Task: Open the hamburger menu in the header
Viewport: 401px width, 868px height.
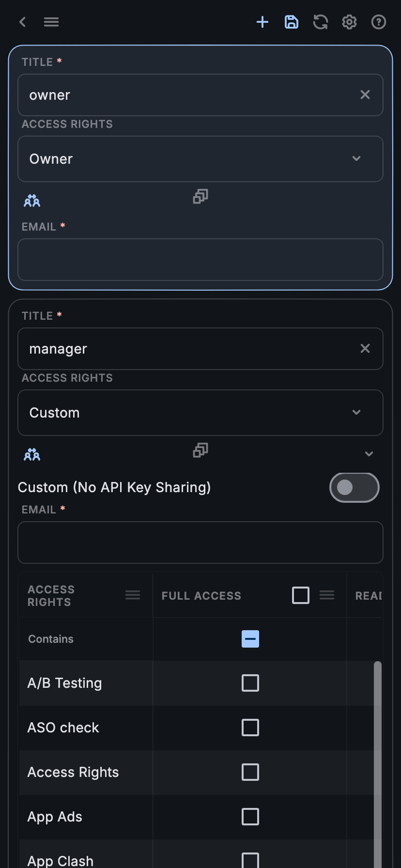Action: [x=51, y=22]
